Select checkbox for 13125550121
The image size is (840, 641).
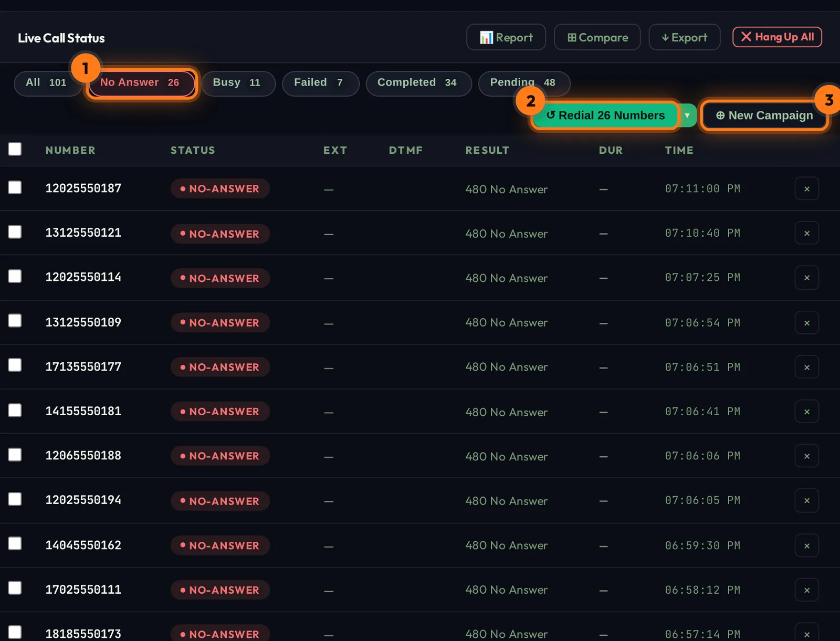point(15,232)
